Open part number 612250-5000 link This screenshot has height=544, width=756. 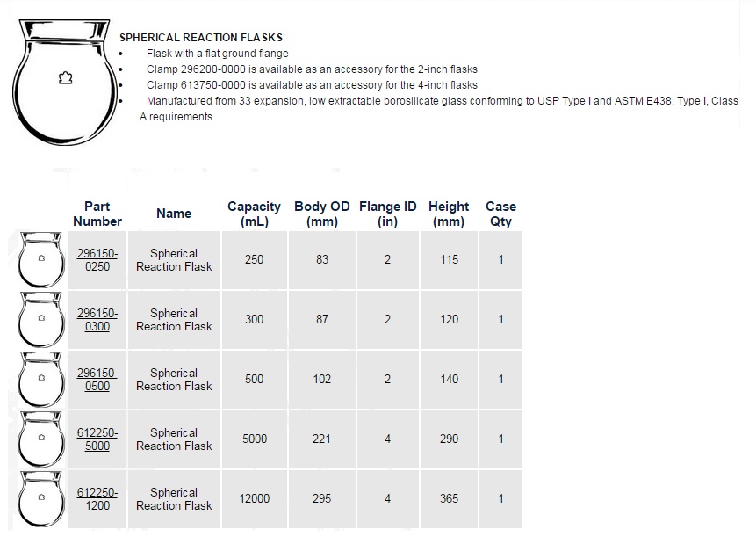click(97, 439)
